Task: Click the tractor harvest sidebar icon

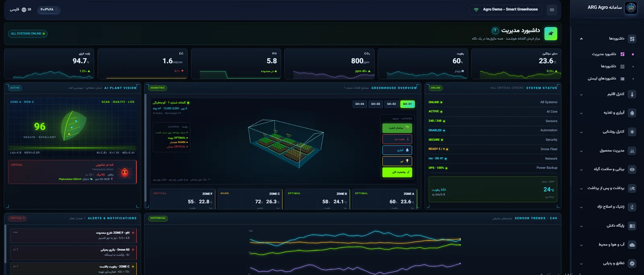Action: click(632, 188)
